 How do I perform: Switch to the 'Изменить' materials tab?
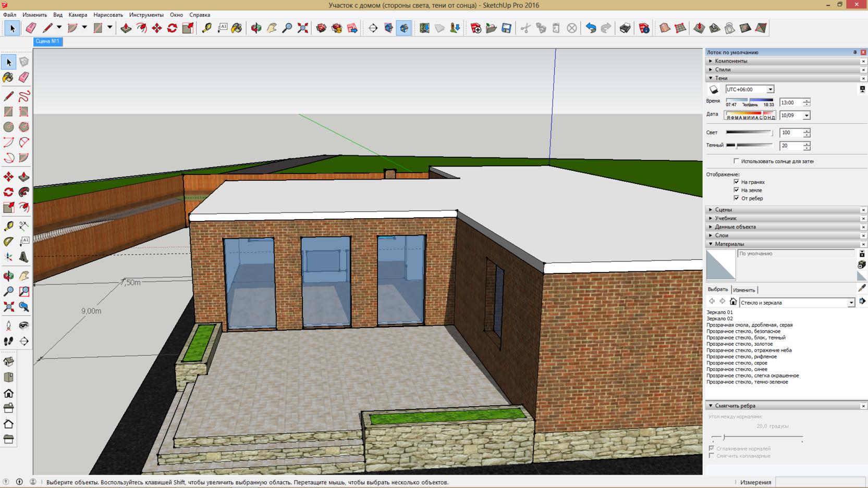[744, 290]
